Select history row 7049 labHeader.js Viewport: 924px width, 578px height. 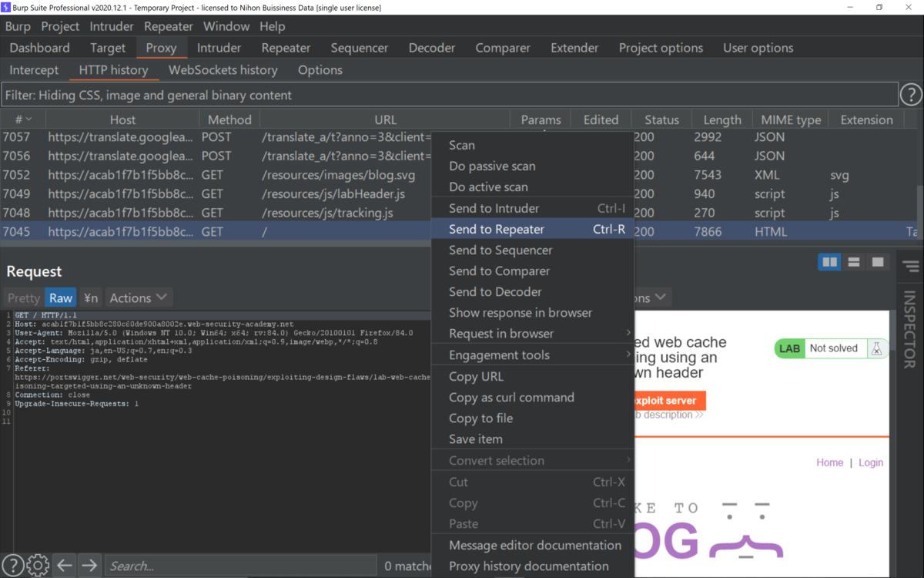pos(216,194)
